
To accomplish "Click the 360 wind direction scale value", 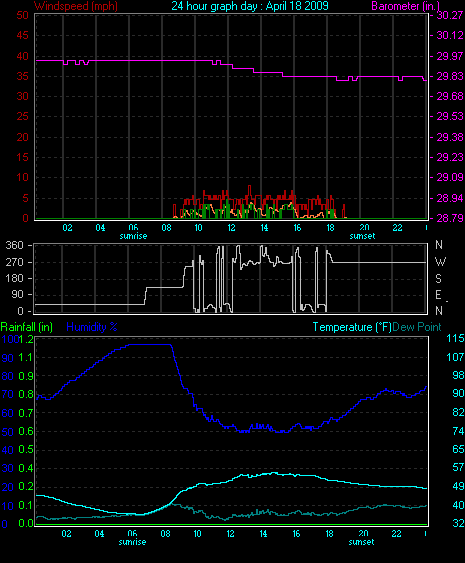I will (x=14, y=246).
